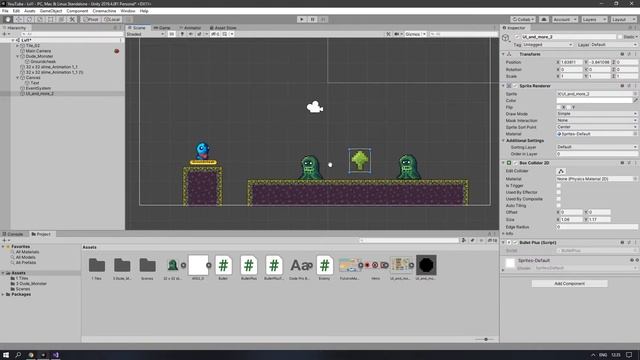
Task: Select EventSystem in the Hierarchy
Action: pos(38,88)
